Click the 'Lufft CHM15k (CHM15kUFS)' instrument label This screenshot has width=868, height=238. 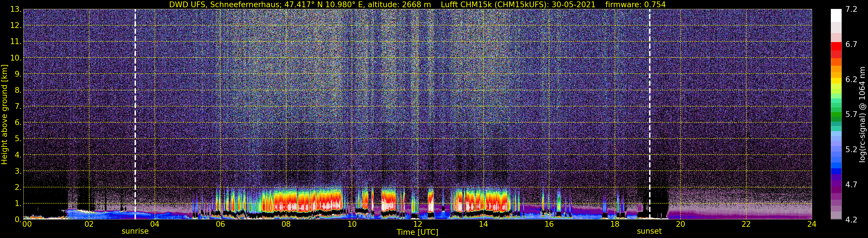click(495, 4)
